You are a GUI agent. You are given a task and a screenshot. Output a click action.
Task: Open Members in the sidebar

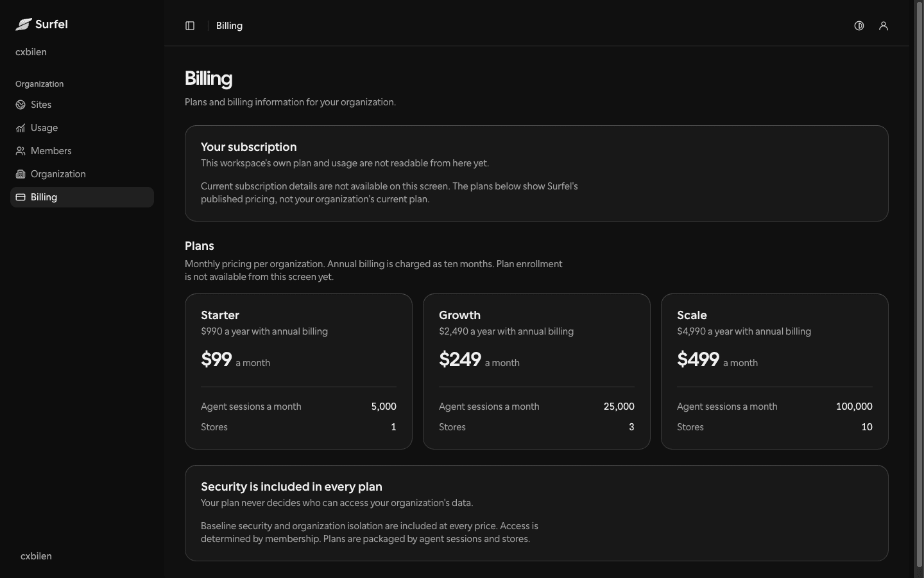(82, 151)
